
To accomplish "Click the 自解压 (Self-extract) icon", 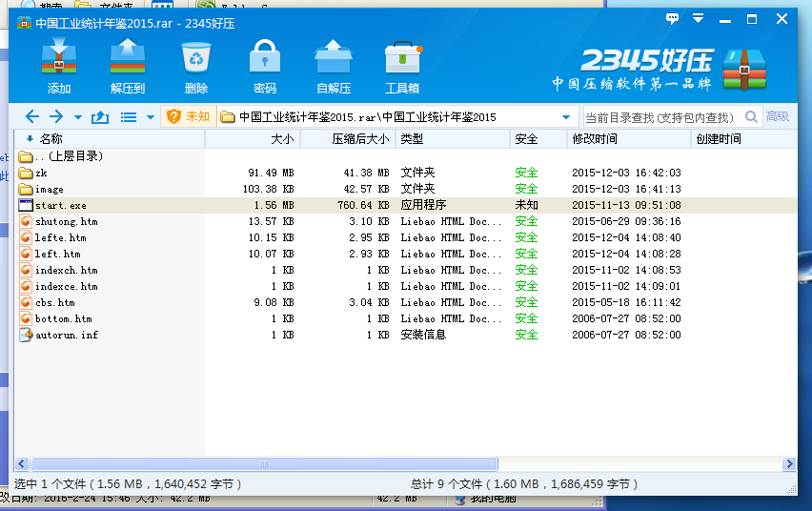I will 334,66.
